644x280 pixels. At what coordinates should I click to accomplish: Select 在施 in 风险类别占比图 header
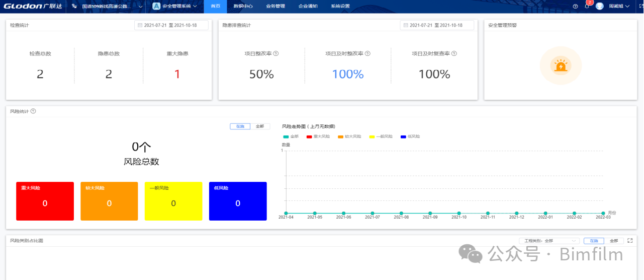594,241
